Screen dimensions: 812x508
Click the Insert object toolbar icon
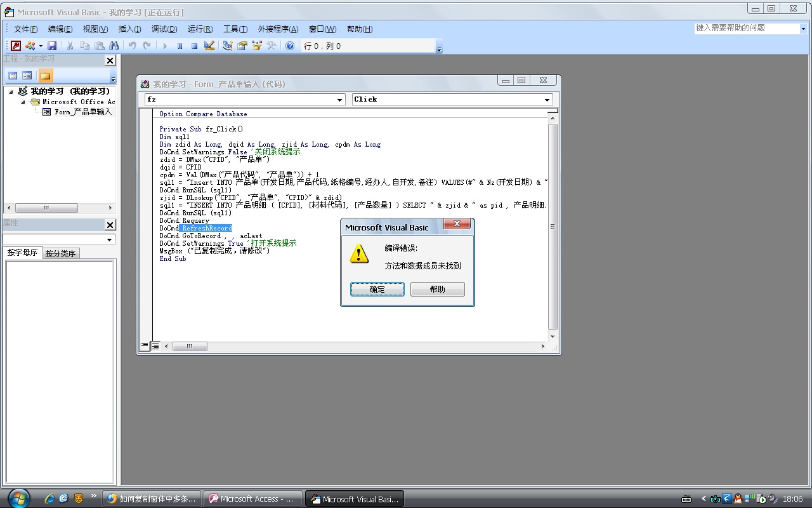tap(30, 46)
